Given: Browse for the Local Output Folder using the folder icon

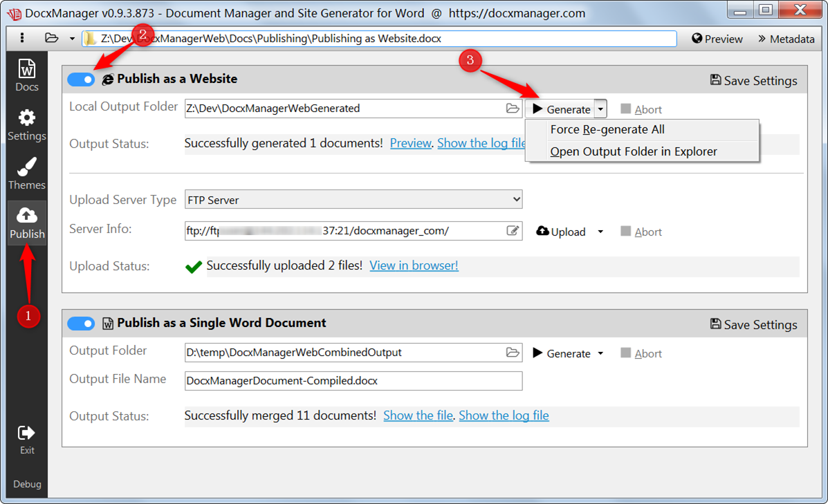Looking at the screenshot, I should point(512,108).
